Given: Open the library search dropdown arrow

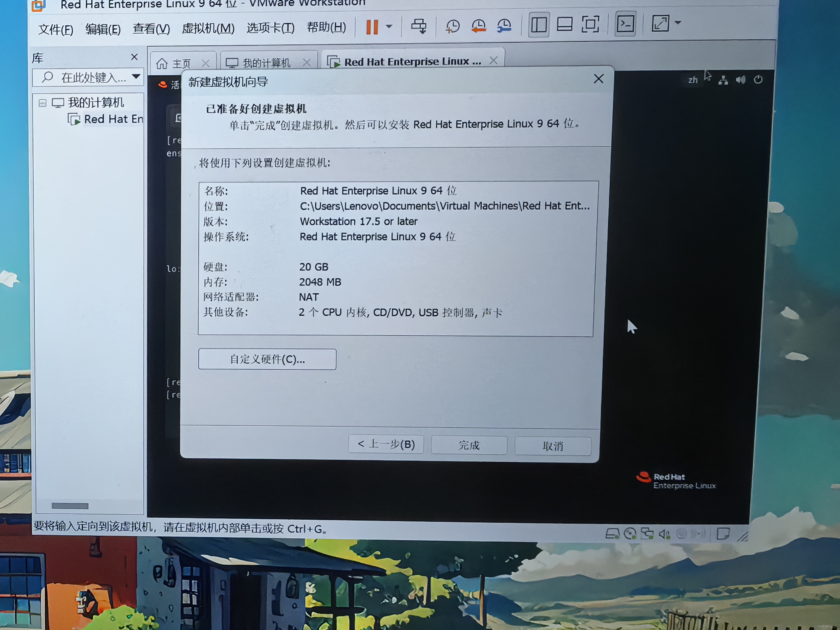Looking at the screenshot, I should pos(136,77).
